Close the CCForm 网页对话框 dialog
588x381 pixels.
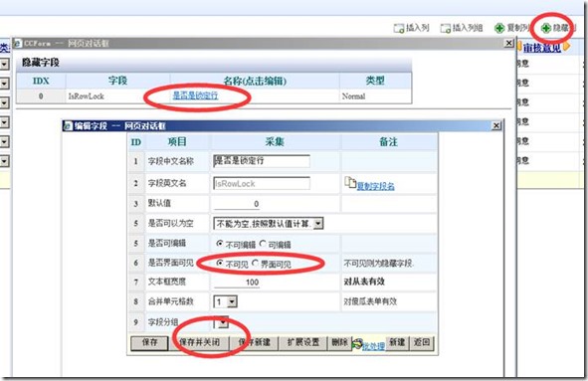[508, 43]
